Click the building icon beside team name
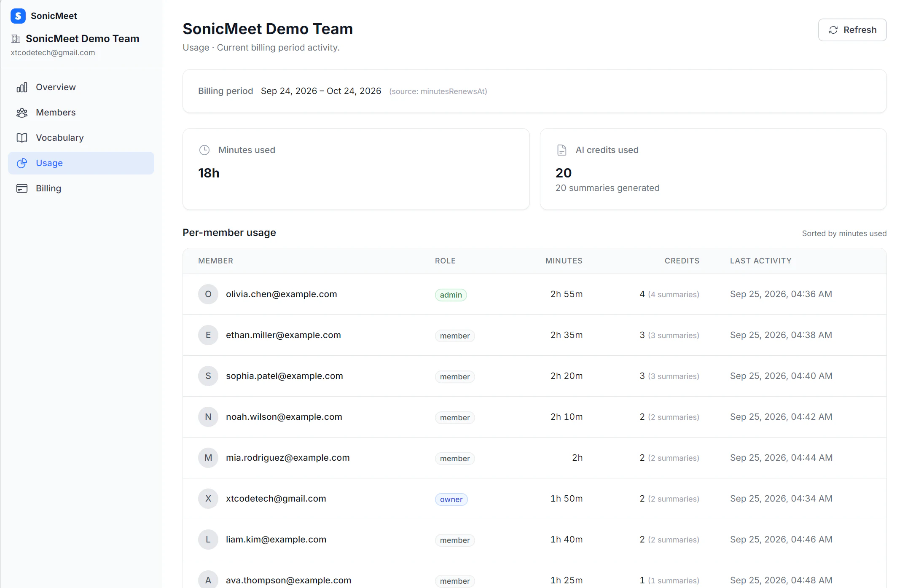897x588 pixels. (16, 39)
